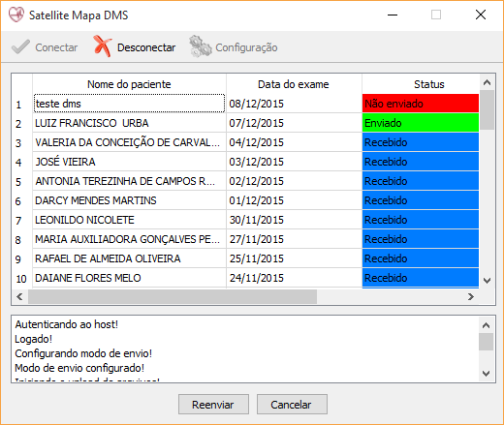Click the log panel scroll up arrow
This screenshot has width=504, height=425.
click(486, 325)
